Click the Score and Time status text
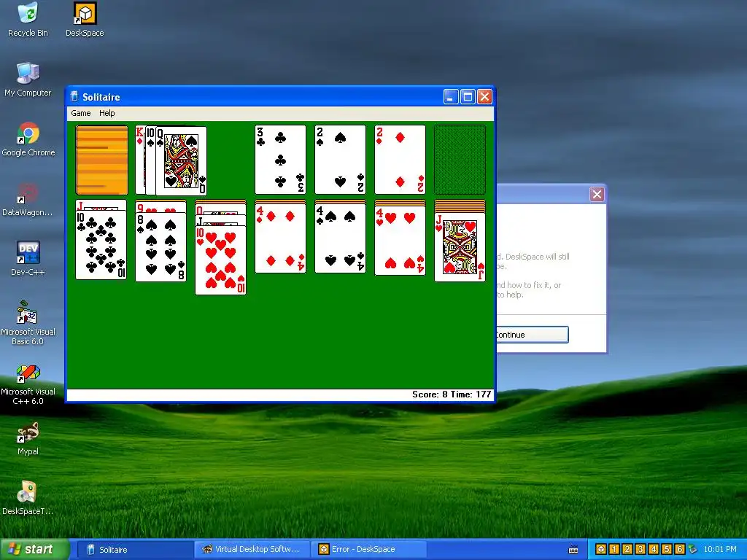Image resolution: width=747 pixels, height=560 pixels. [451, 394]
